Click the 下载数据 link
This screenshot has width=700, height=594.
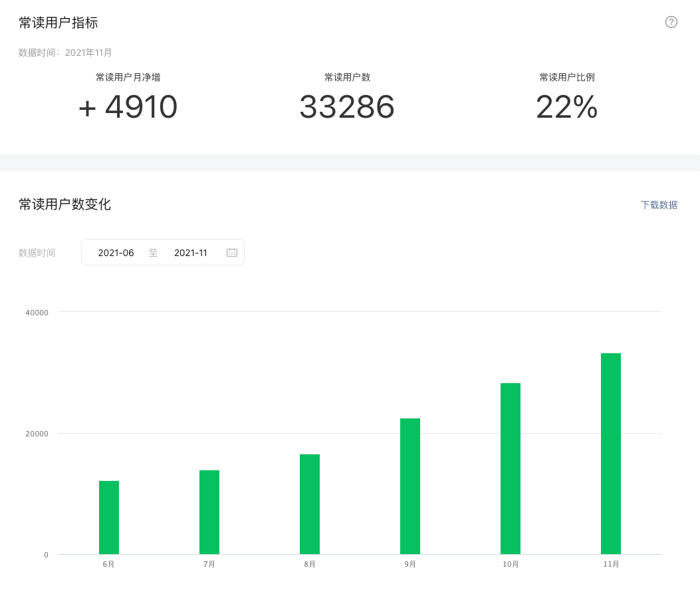[x=659, y=205]
